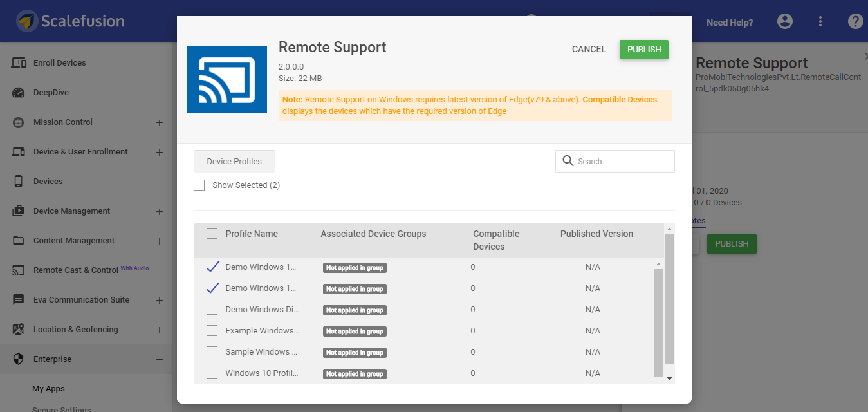Screen dimensions: 868x412
Task: Click the Device Management icon
Action: 19,211
